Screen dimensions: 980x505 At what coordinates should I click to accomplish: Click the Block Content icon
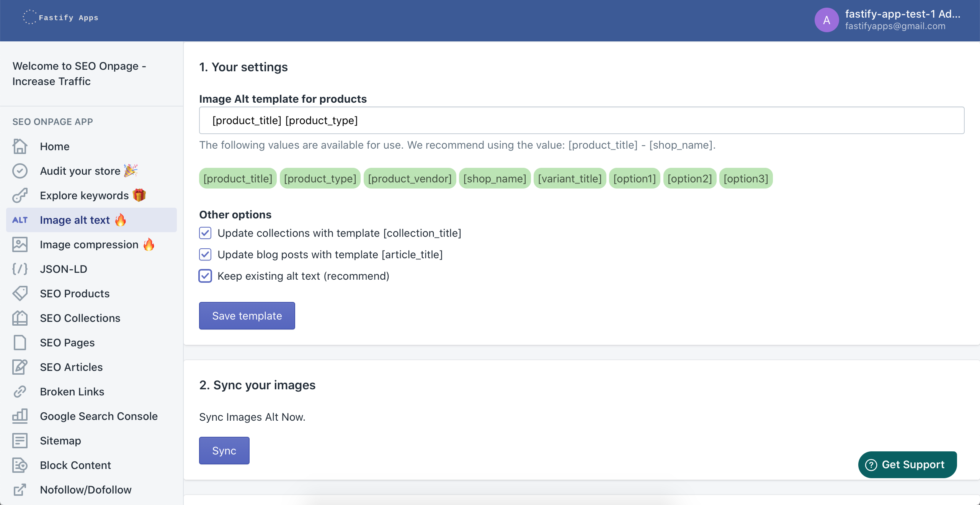point(20,465)
